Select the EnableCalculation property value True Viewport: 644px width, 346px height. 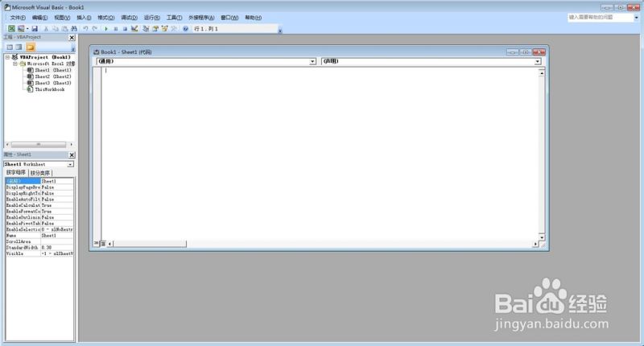click(56, 205)
